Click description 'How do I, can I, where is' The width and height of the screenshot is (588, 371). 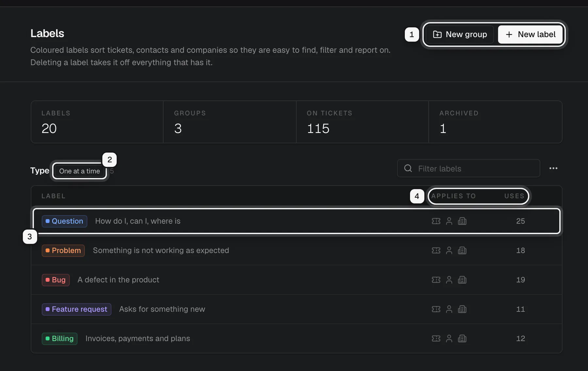(x=138, y=221)
